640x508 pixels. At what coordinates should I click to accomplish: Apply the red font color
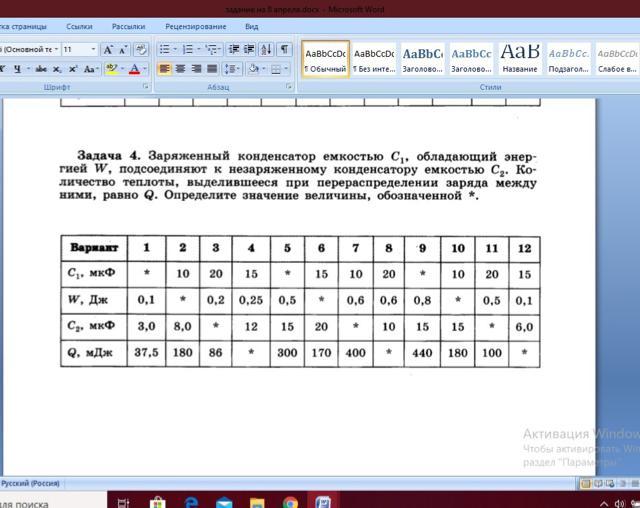tap(134, 69)
